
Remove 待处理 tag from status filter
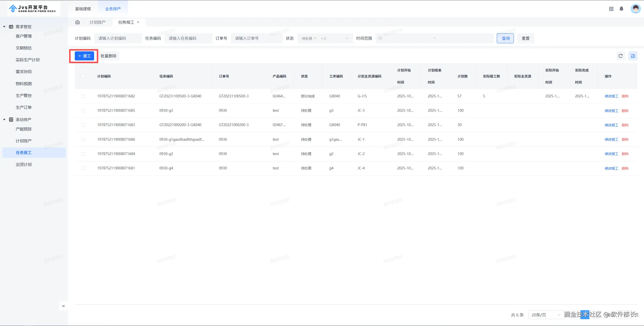click(315, 38)
